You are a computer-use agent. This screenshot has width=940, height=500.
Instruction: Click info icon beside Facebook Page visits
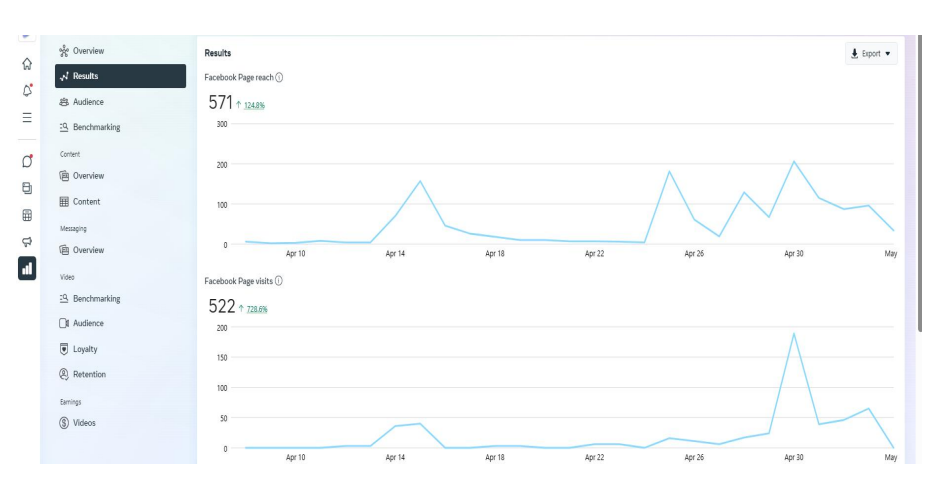pyautogui.click(x=279, y=281)
